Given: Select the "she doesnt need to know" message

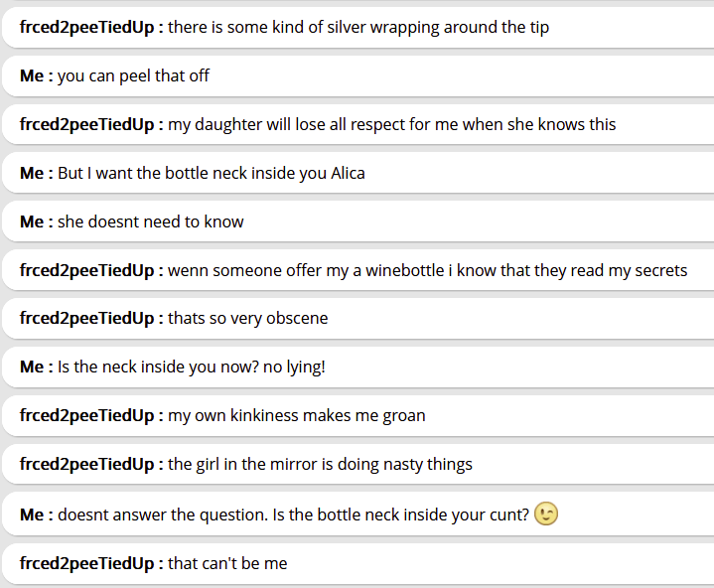Looking at the screenshot, I should pos(150,221).
